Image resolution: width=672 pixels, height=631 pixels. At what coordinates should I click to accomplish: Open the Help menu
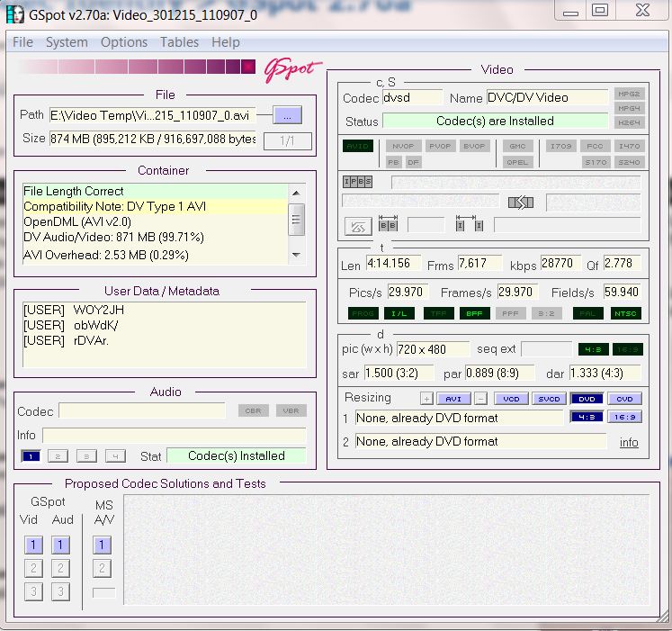(226, 42)
